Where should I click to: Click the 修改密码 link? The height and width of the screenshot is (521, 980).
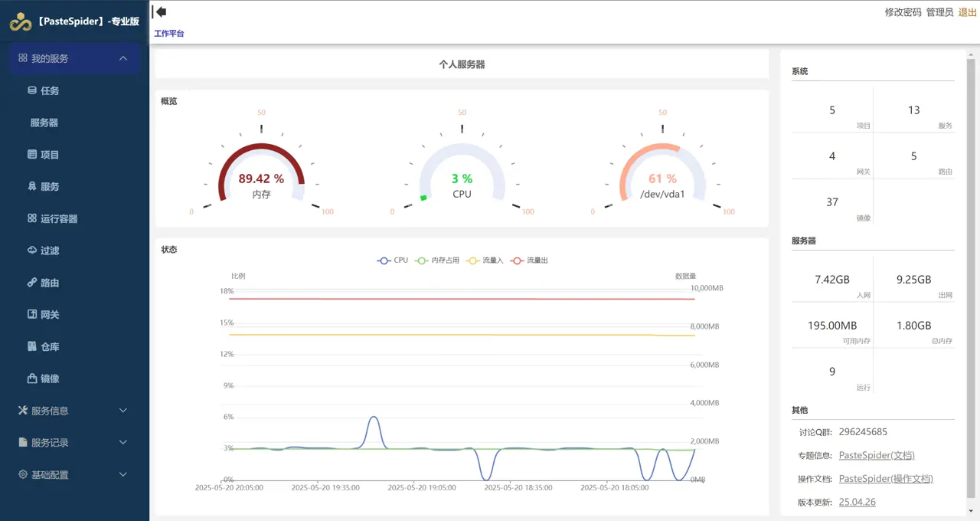coord(903,12)
